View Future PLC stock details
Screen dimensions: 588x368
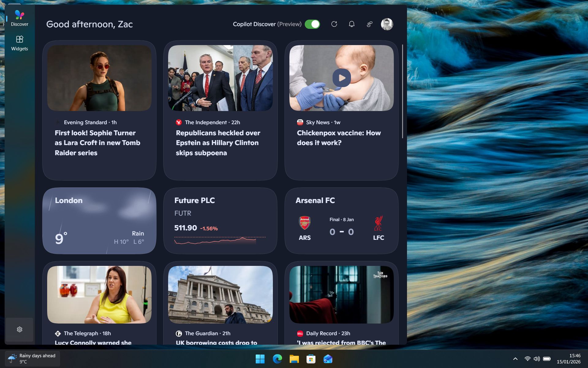pos(220,220)
